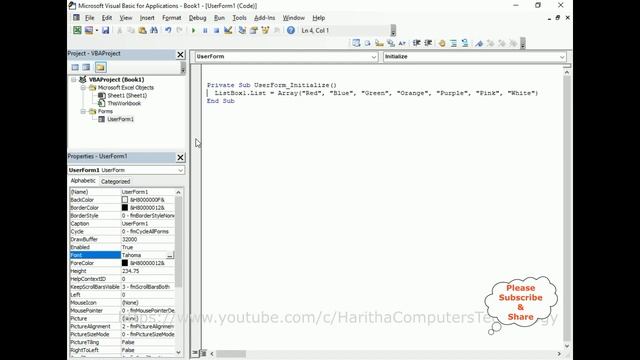Open the UserForm1 object selector in Properties
The width and height of the screenshot is (640, 360).
pos(126,170)
